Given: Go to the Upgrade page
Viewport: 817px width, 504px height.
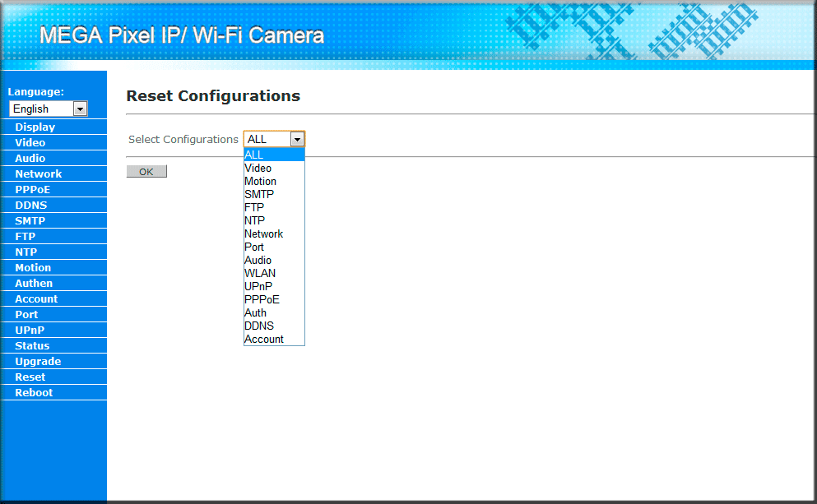Looking at the screenshot, I should click(38, 362).
